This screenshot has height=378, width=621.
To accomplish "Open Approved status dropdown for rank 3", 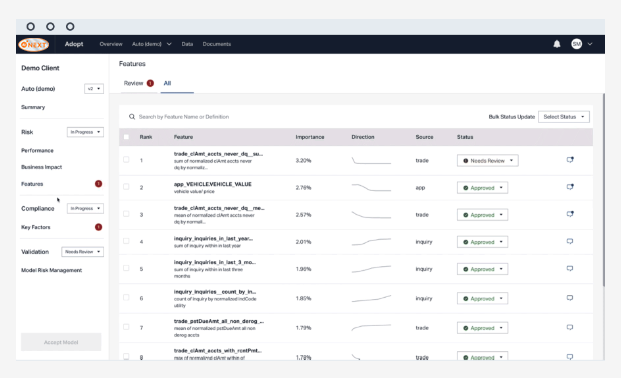I will [482, 215].
